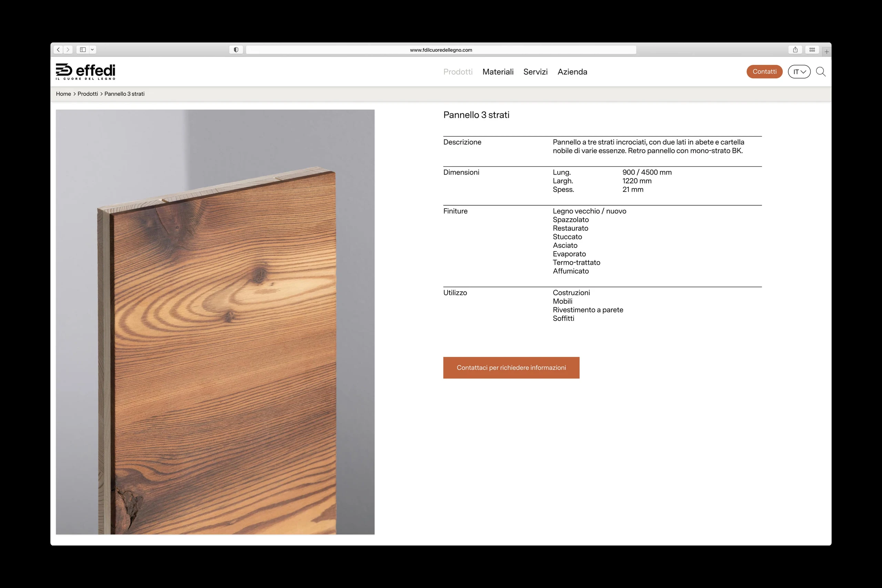Open the Azienda menu item
This screenshot has height=588, width=882.
[x=572, y=72]
